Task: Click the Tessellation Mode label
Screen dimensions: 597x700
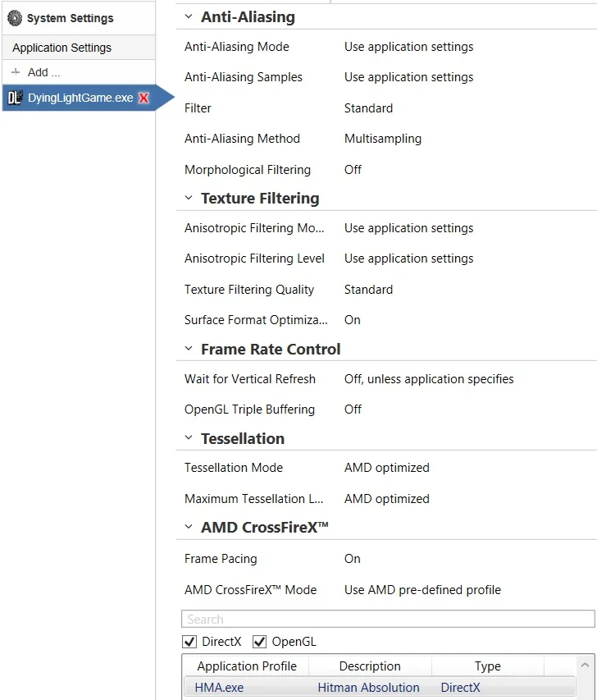Action: pos(234,468)
